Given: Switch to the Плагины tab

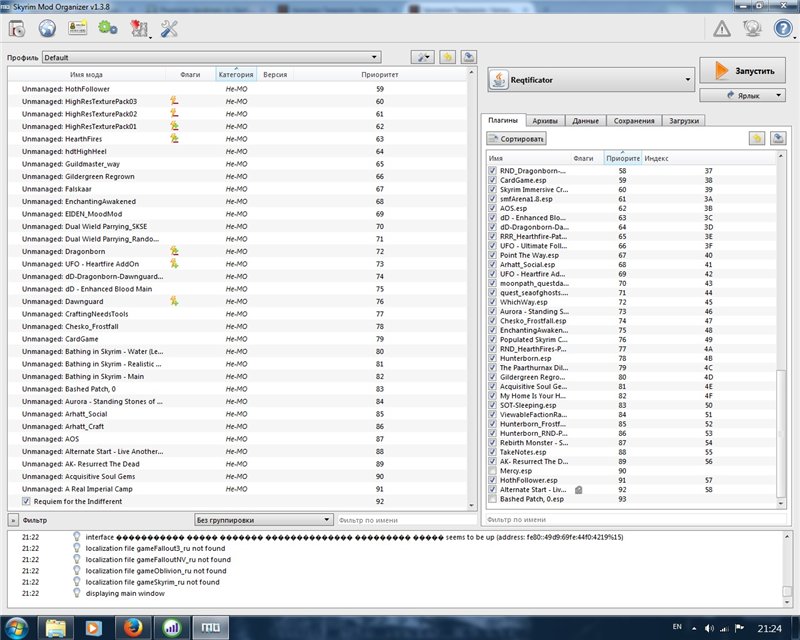Looking at the screenshot, I should click(503, 120).
